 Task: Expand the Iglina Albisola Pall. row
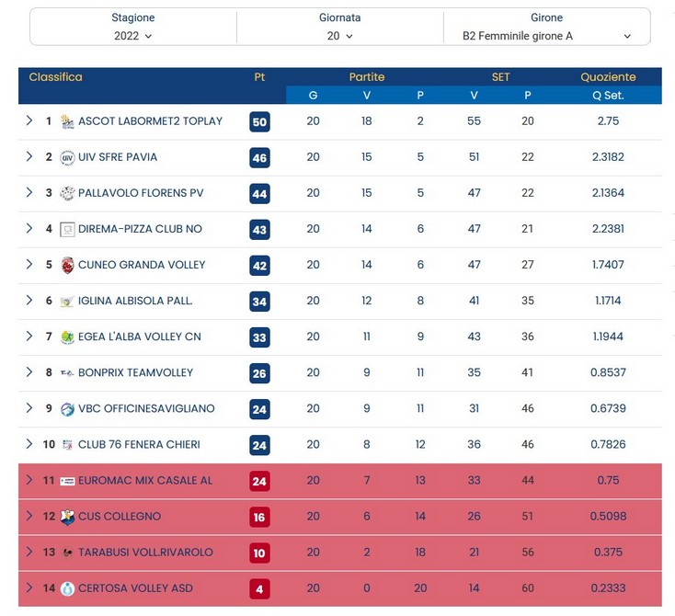coord(29,300)
